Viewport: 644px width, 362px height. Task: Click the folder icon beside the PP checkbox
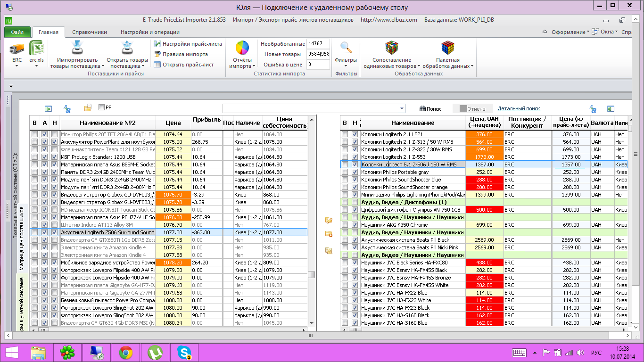click(88, 108)
